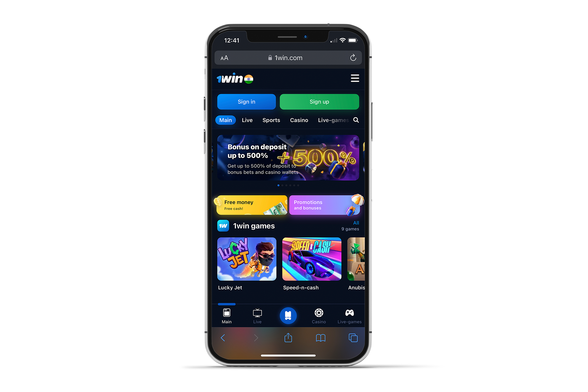
Task: Tap the search magnifier icon
Action: (x=356, y=120)
